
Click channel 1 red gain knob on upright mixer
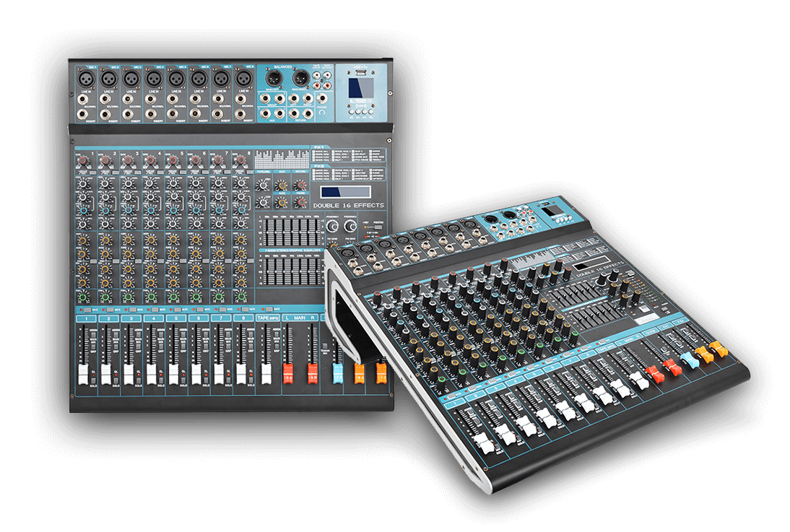[83, 160]
